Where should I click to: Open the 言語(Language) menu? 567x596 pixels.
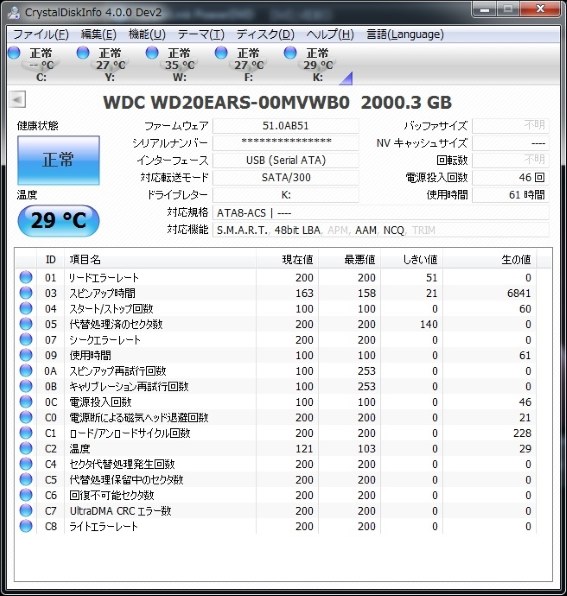(x=405, y=35)
